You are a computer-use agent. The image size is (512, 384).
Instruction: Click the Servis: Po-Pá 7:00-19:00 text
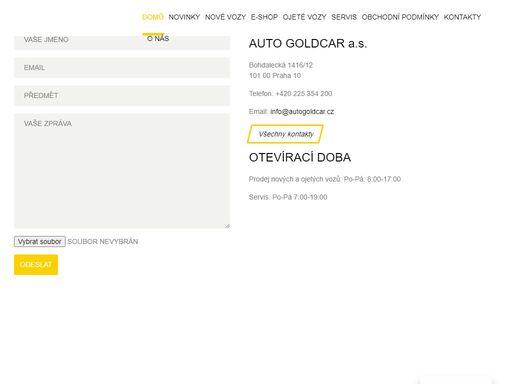288,197
